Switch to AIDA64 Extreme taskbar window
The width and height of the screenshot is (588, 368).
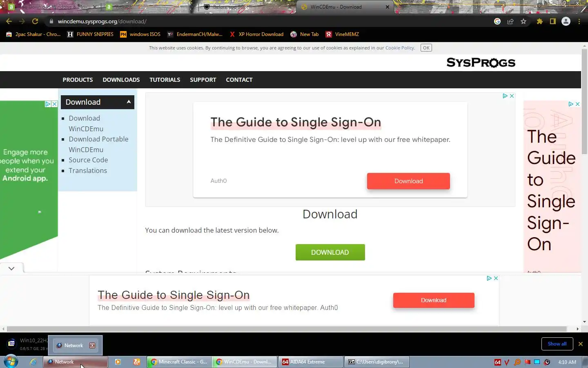click(311, 362)
